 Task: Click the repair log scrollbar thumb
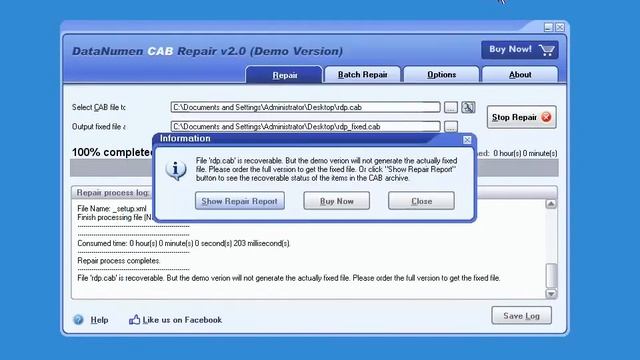551,276
